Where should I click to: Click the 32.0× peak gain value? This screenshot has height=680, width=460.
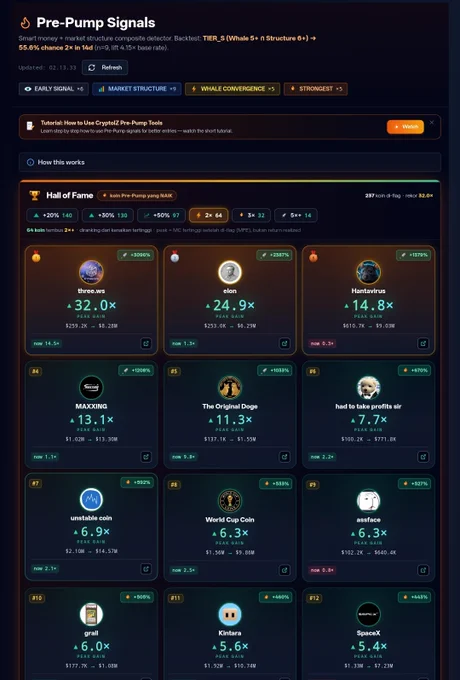pos(92,305)
